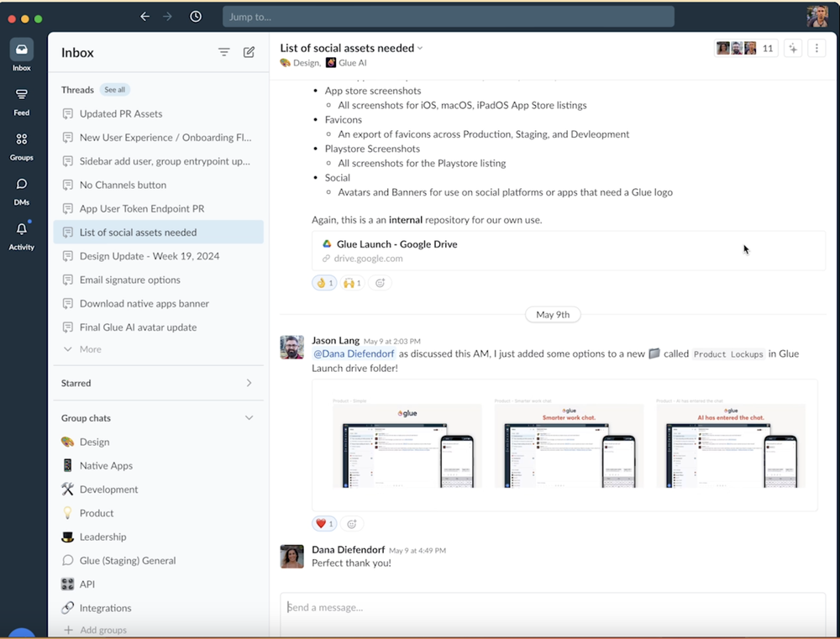Image resolution: width=840 pixels, height=639 pixels.
Task: Open the inbox filter icon
Action: (x=224, y=52)
